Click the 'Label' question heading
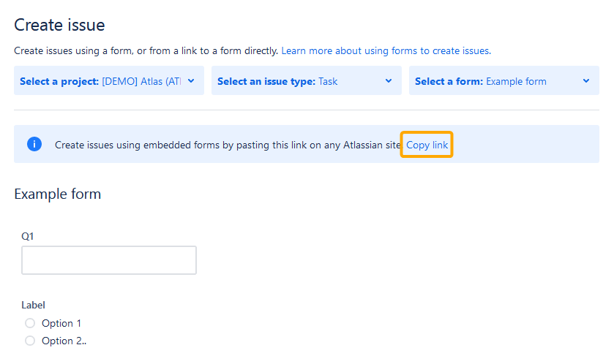The image size is (614, 364). (x=33, y=305)
